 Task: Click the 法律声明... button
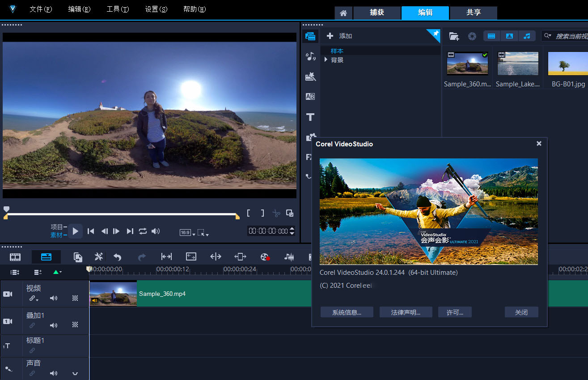pos(406,312)
